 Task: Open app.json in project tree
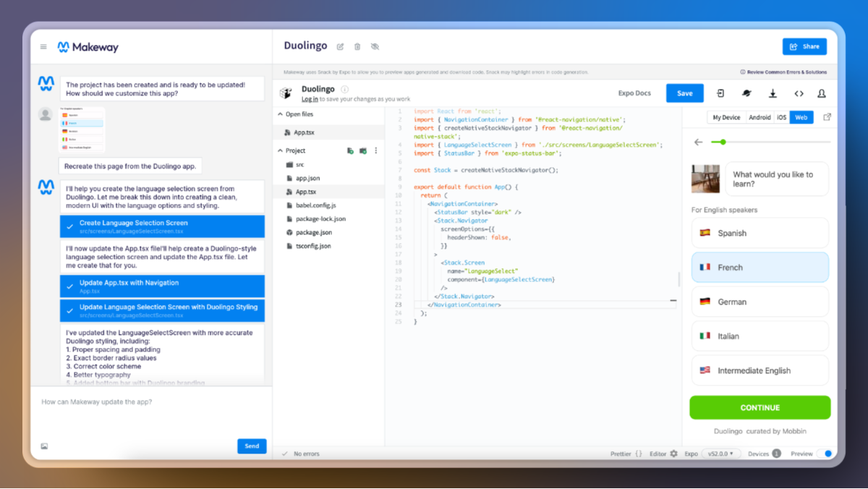[x=329, y=178]
